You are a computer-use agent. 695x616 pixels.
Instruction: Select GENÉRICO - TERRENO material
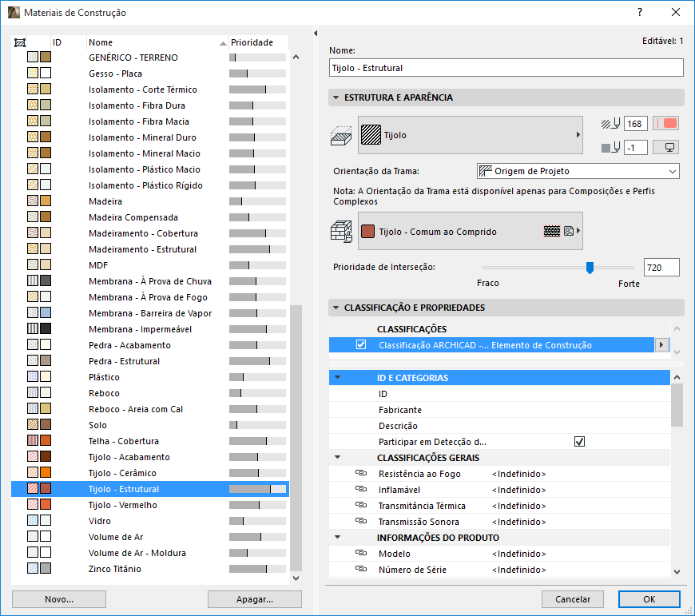point(150,58)
